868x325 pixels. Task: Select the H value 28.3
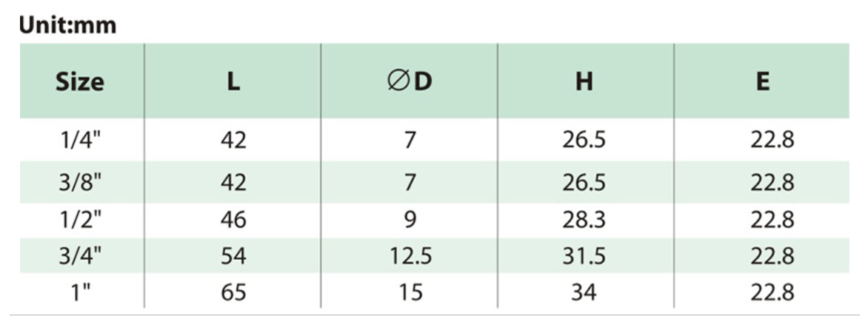[x=584, y=220]
